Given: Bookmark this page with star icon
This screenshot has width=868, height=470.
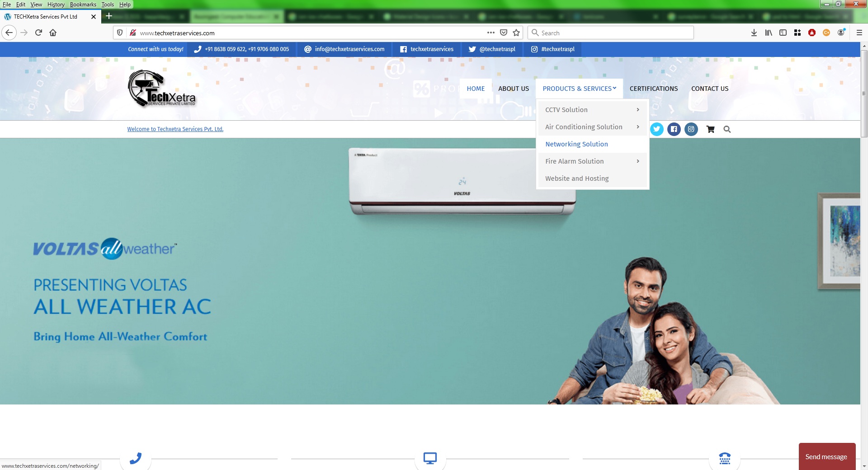Looking at the screenshot, I should pos(516,33).
